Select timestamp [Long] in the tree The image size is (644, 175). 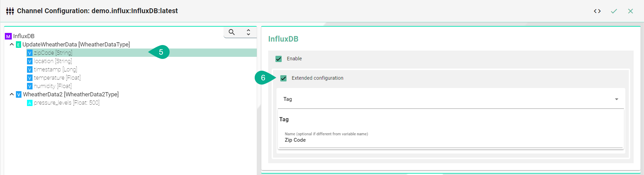[55, 69]
